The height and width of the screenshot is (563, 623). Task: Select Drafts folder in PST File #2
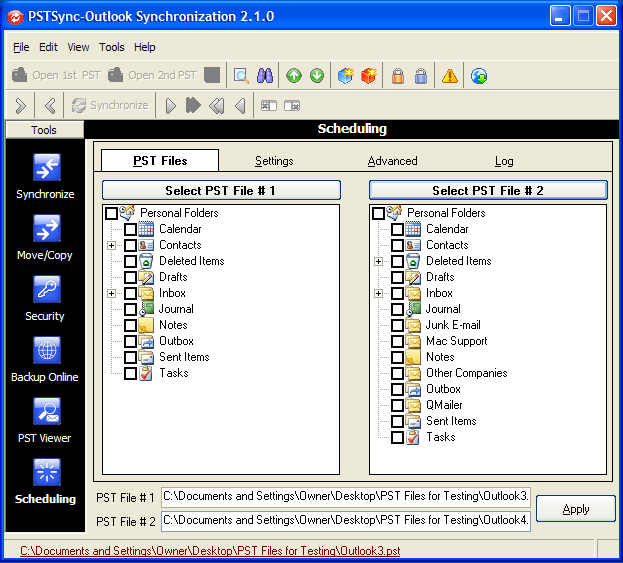pyautogui.click(x=440, y=277)
